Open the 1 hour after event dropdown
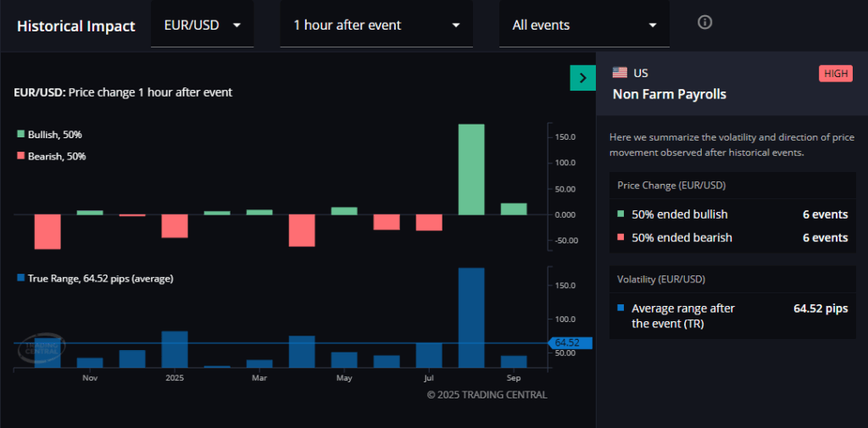This screenshot has width=868, height=428. (376, 25)
